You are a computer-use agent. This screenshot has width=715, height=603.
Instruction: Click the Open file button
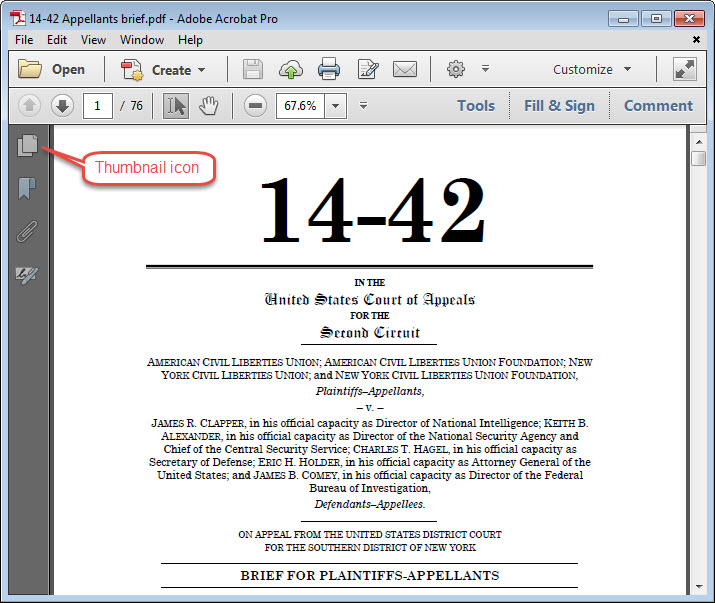53,70
